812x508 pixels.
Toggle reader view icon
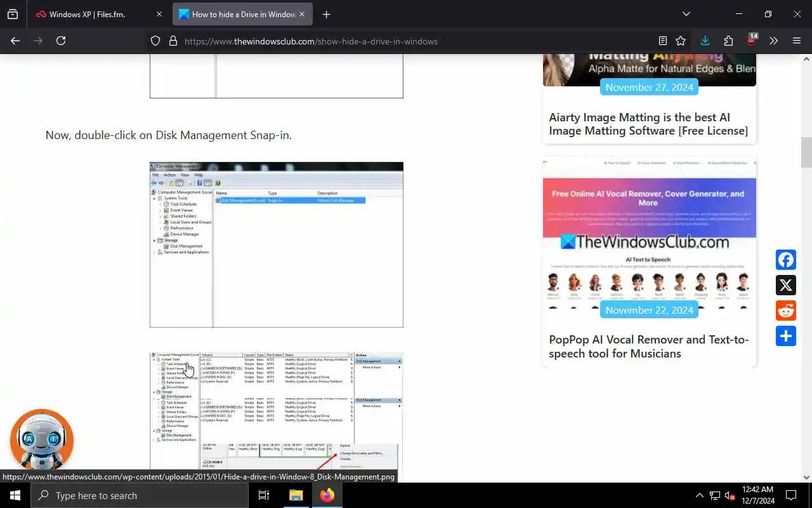pos(663,41)
